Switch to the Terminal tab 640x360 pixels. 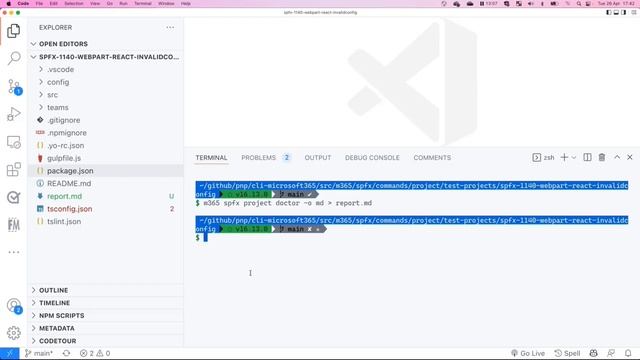(211, 158)
